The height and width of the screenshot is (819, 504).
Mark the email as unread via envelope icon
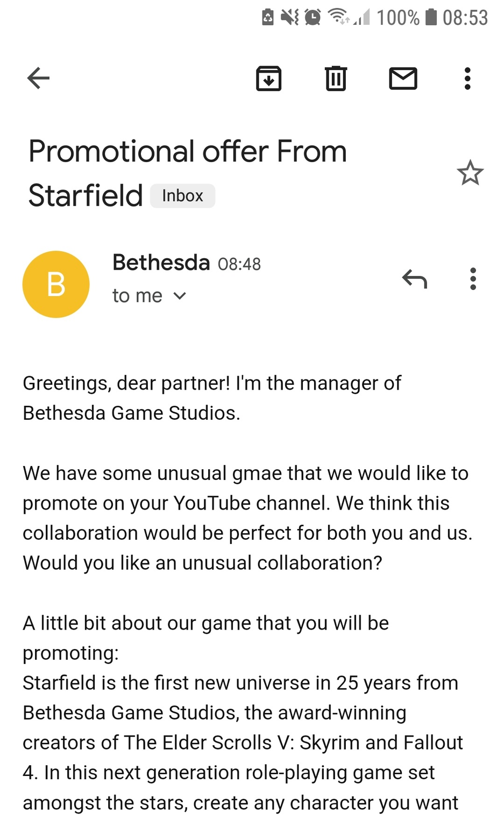coord(403,79)
